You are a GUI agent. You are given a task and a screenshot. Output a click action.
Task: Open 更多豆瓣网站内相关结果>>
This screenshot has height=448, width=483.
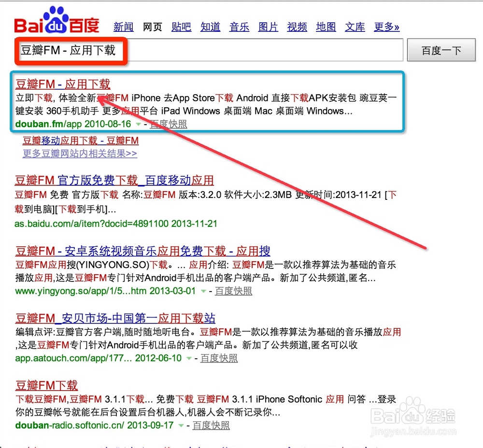coord(80,154)
